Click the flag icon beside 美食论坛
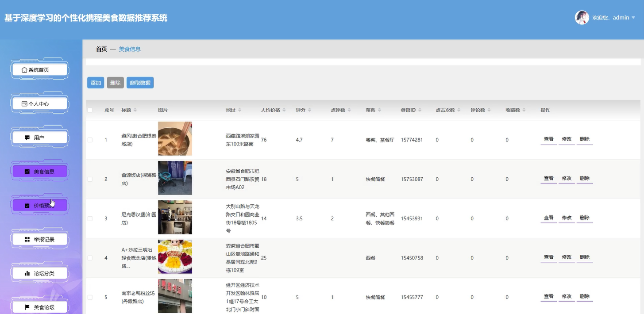 coord(27,307)
